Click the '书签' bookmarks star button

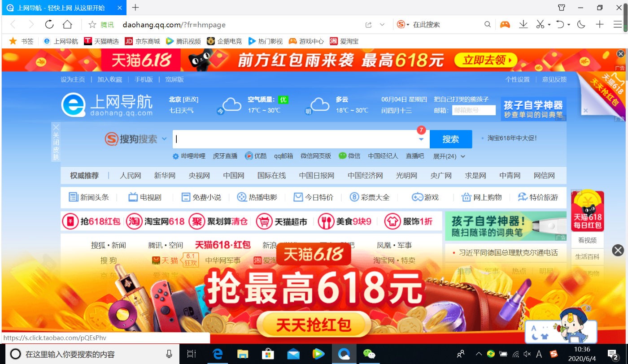coord(22,41)
